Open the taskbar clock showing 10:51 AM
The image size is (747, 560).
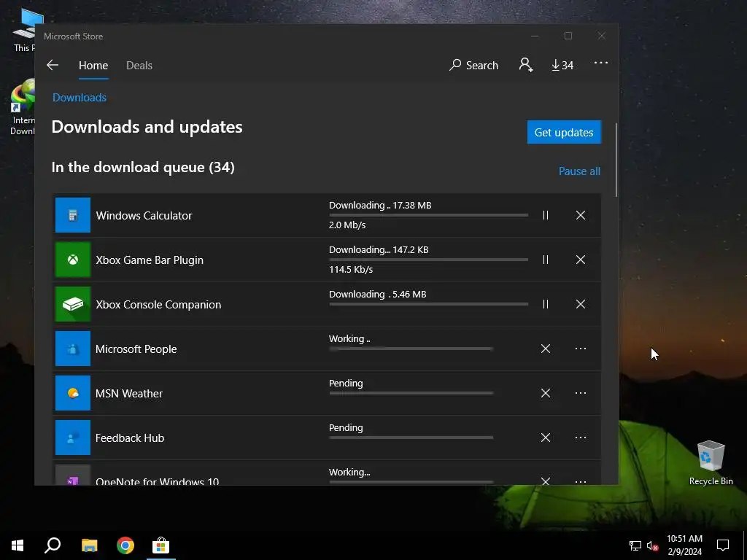pos(684,545)
